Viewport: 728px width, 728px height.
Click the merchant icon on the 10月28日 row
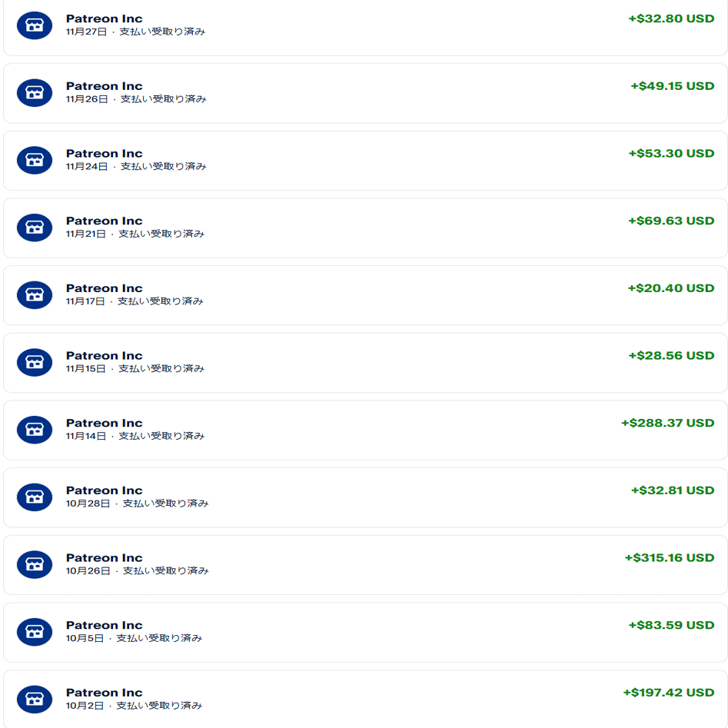[35, 497]
